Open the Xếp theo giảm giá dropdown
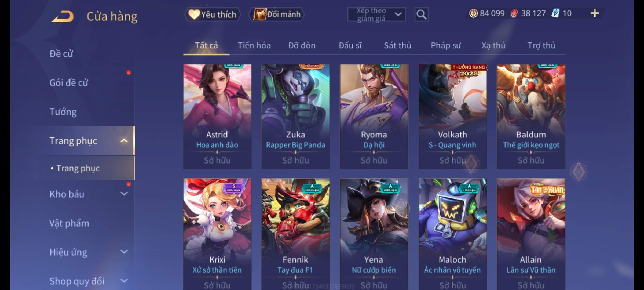Screen dimensions: 644x290 376,15
